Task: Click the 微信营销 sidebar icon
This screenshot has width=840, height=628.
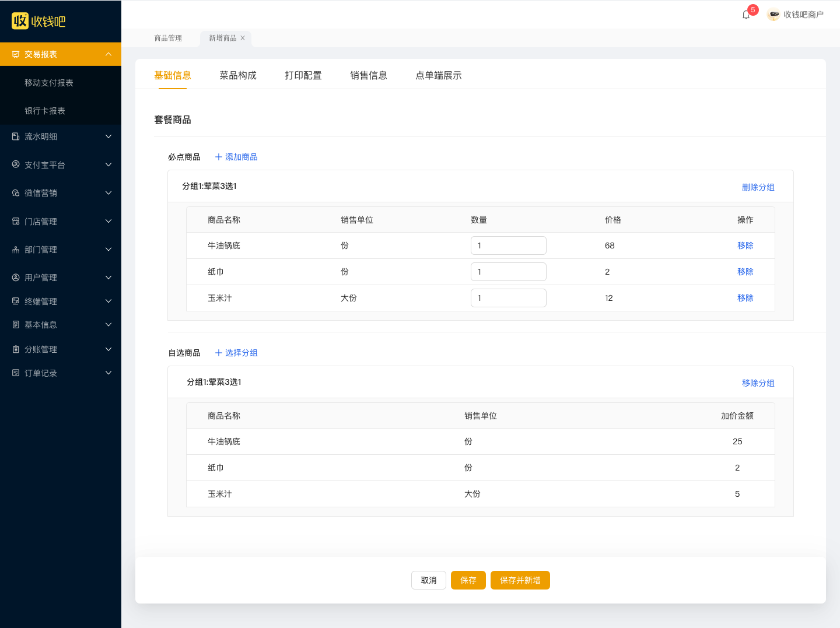Action: 16,193
